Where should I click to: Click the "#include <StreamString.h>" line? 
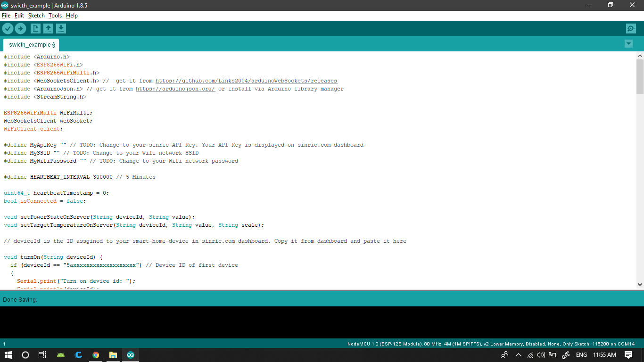coord(45,97)
